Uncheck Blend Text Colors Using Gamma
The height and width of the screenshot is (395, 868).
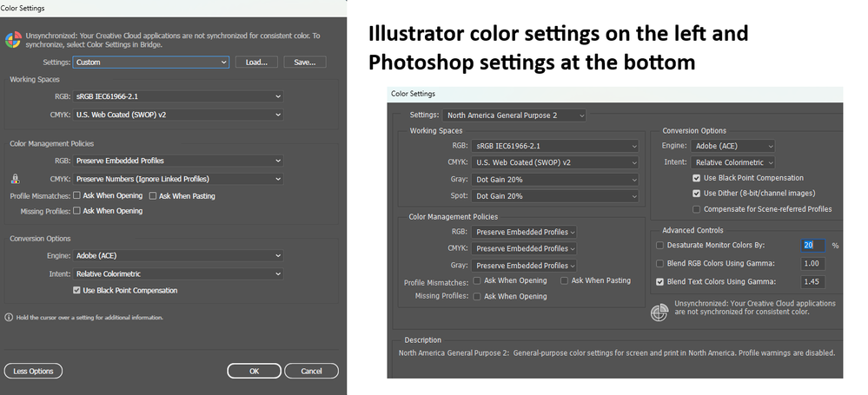click(659, 281)
